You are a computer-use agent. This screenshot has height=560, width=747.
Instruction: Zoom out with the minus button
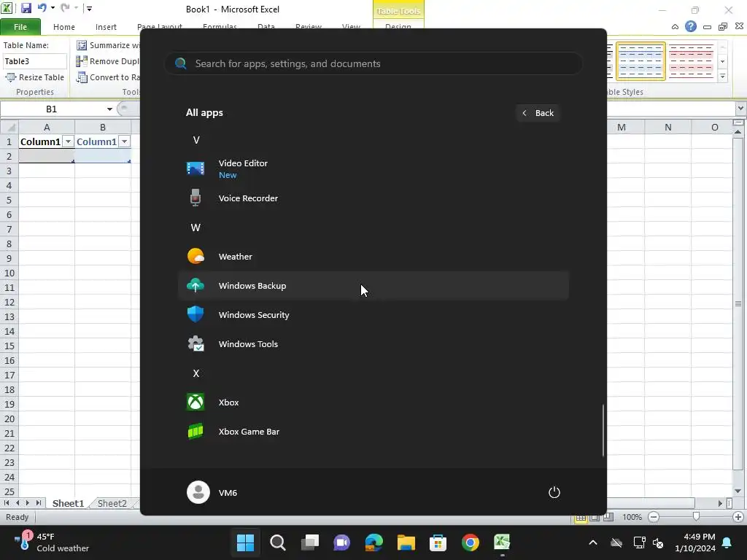click(x=654, y=517)
